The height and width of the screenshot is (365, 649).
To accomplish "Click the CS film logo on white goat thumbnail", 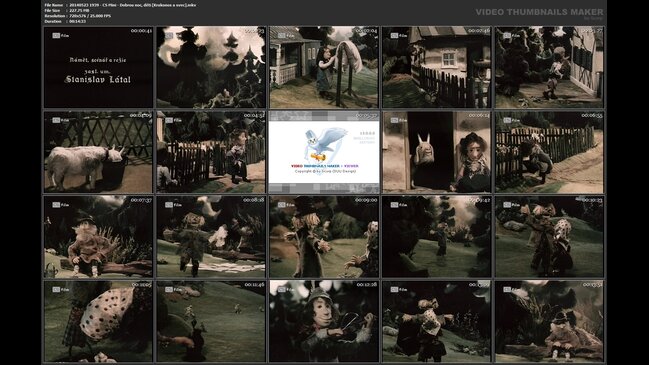I will pyautogui.click(x=61, y=120).
